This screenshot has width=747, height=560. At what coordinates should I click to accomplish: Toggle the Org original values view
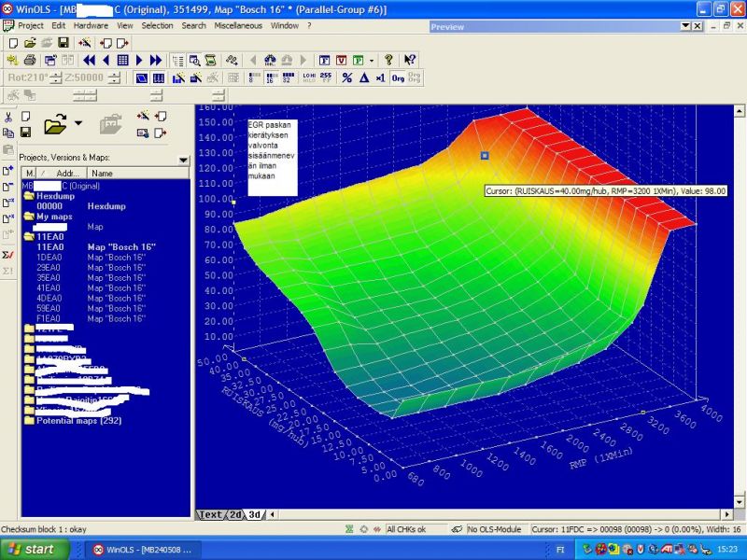(398, 78)
